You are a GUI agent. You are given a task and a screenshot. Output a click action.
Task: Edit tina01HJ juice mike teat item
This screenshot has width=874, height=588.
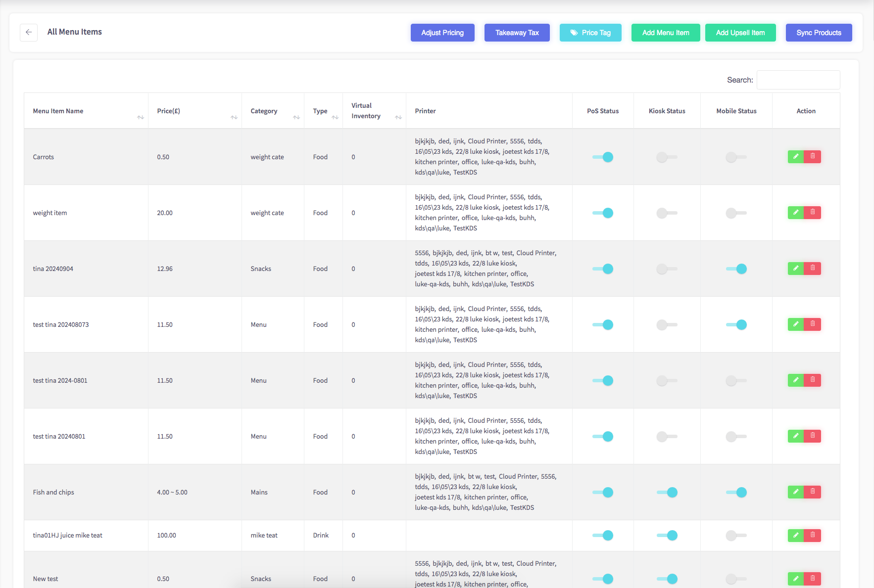(x=796, y=536)
